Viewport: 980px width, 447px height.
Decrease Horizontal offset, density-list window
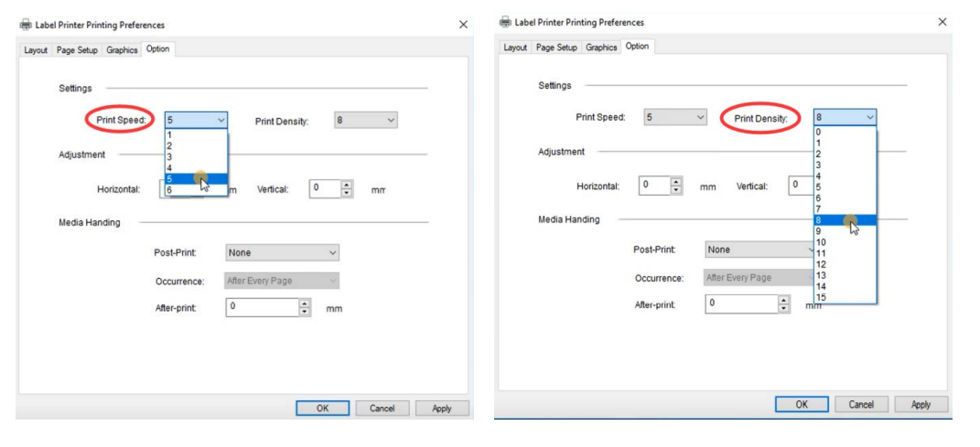click(676, 190)
